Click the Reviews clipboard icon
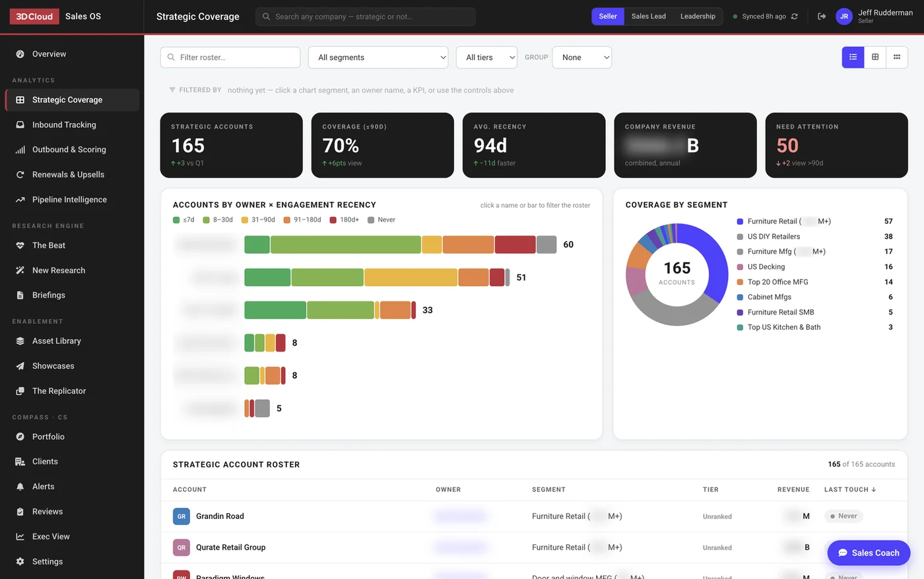 tap(20, 512)
